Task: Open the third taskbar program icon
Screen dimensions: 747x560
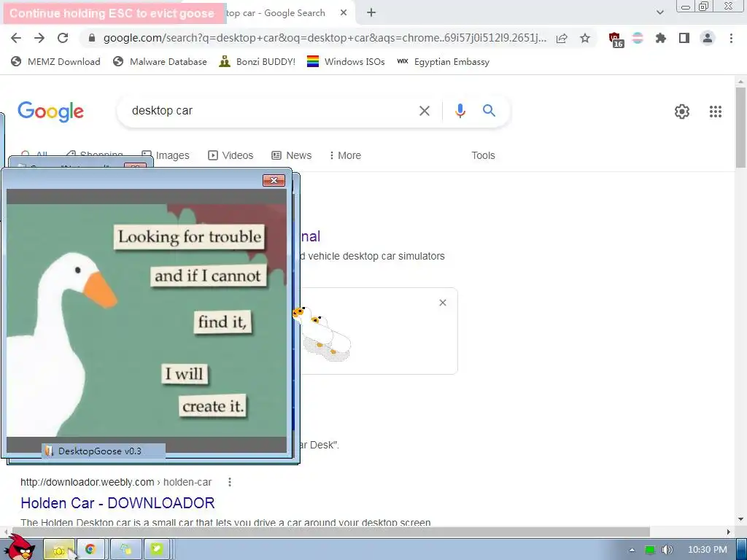Action: click(125, 550)
